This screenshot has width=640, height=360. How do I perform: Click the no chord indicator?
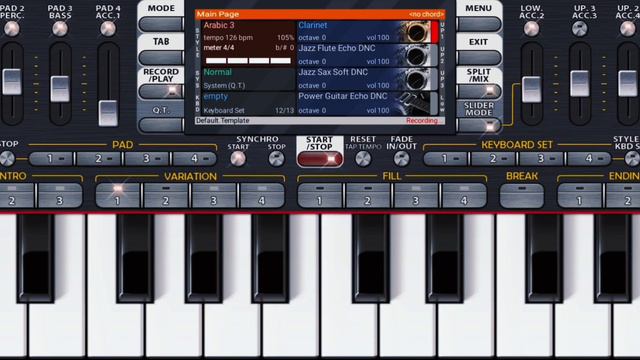pyautogui.click(x=426, y=14)
